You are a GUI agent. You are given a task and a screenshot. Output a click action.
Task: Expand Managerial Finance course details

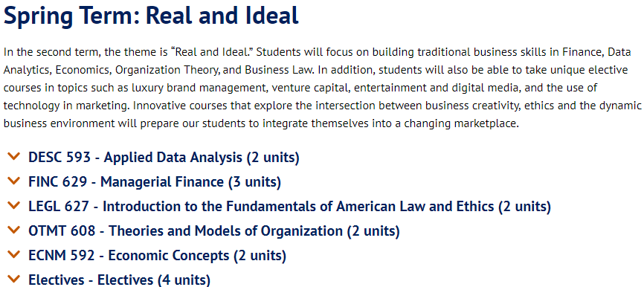[162, 182]
